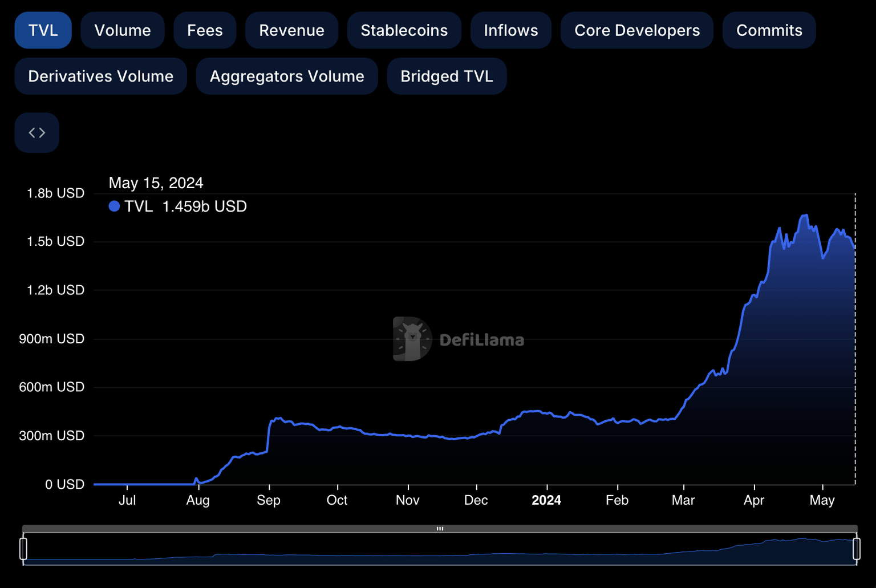The image size is (876, 588).
Task: Click the right range slider handle
Action: point(856,549)
